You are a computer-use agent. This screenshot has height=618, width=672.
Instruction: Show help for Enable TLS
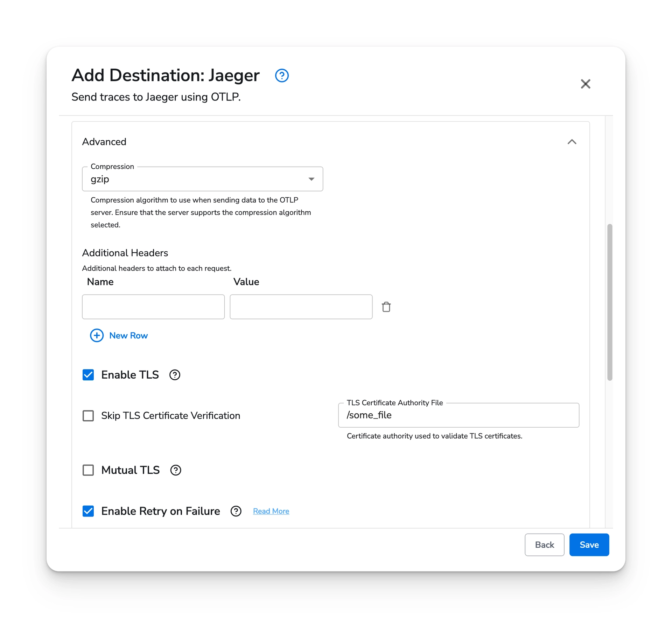pyautogui.click(x=175, y=375)
